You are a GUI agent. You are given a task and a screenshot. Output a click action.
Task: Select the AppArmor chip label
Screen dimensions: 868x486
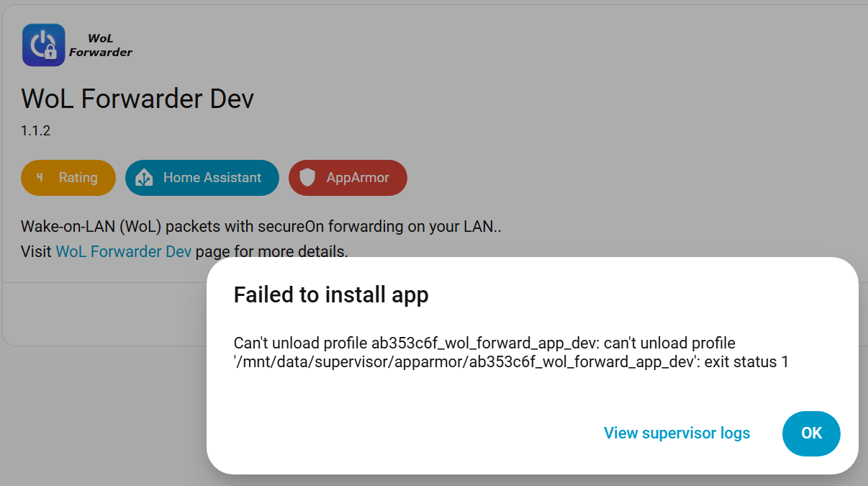[x=358, y=177]
